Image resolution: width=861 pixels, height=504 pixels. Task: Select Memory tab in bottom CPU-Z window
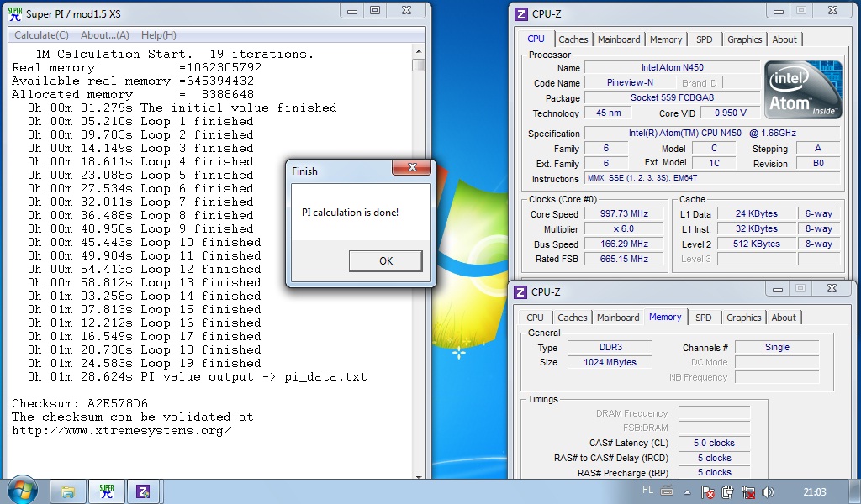pyautogui.click(x=665, y=317)
